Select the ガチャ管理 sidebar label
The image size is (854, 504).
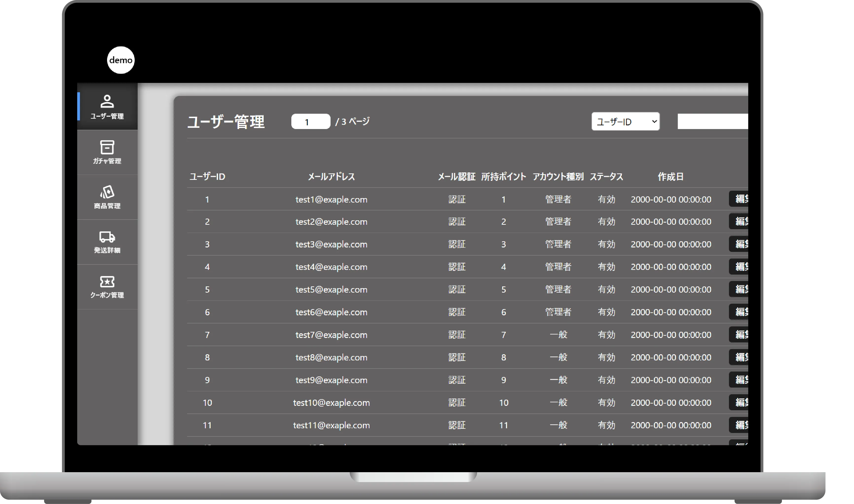tap(107, 161)
